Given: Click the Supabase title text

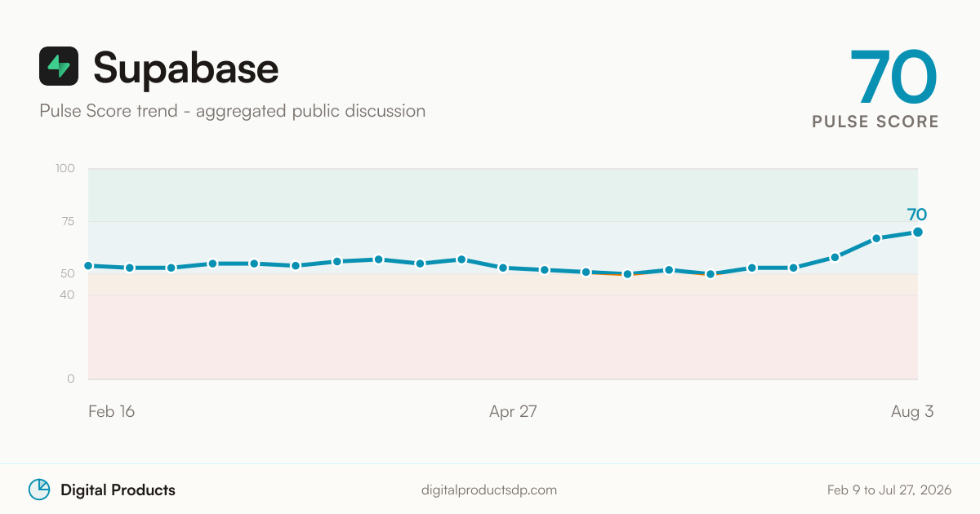Looking at the screenshot, I should tap(186, 67).
